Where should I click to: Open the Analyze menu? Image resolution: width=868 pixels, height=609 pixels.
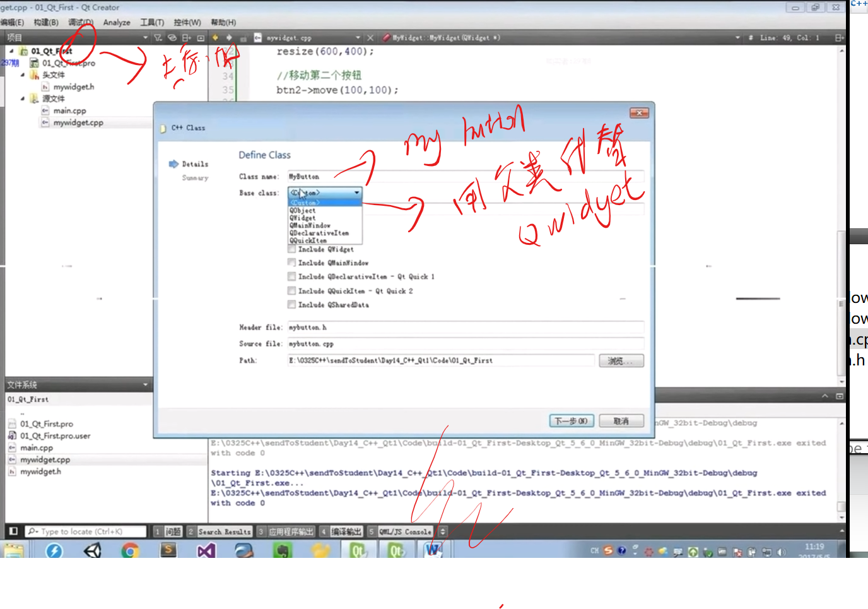coord(117,22)
